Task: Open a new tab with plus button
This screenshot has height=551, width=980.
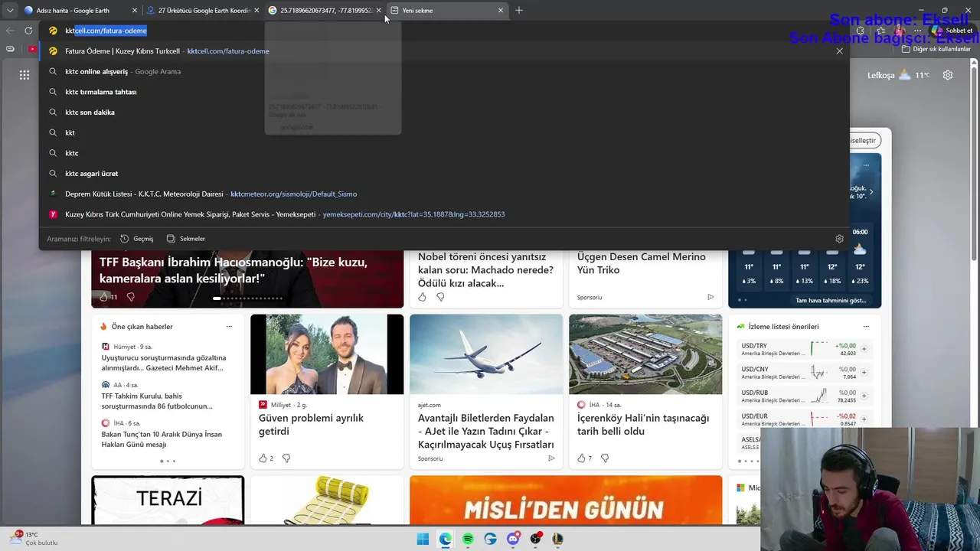Action: [519, 11]
